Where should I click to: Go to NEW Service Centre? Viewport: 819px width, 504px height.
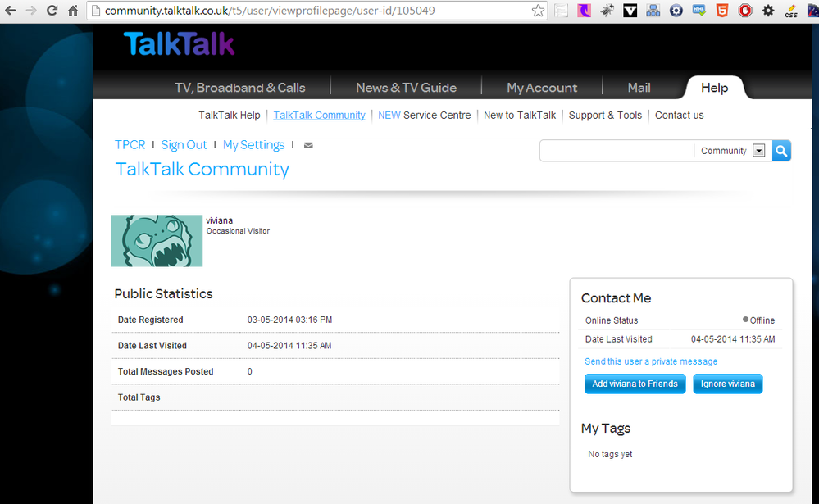tap(424, 116)
